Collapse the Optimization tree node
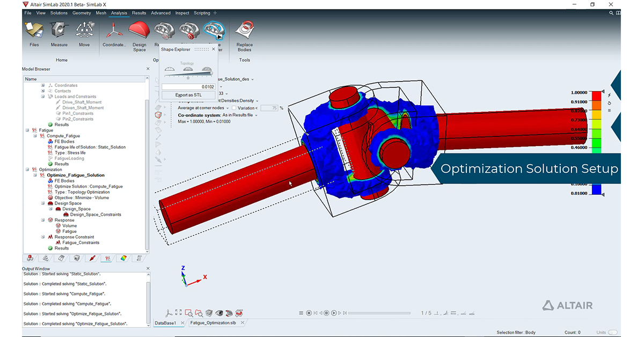Image resolution: width=644 pixels, height=337 pixels. click(27, 170)
